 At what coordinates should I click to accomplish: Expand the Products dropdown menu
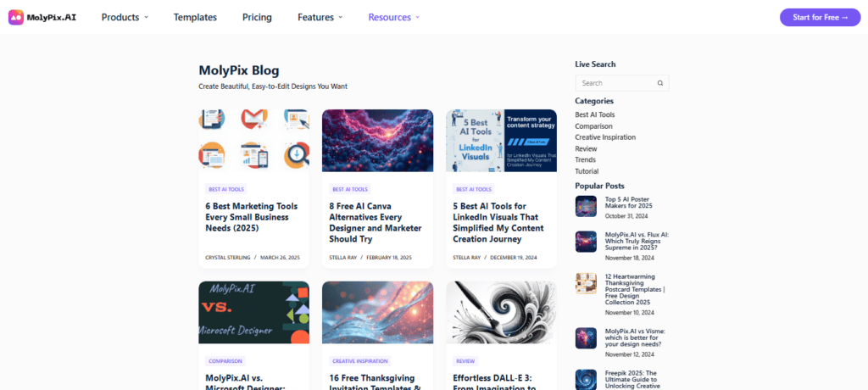coord(125,17)
